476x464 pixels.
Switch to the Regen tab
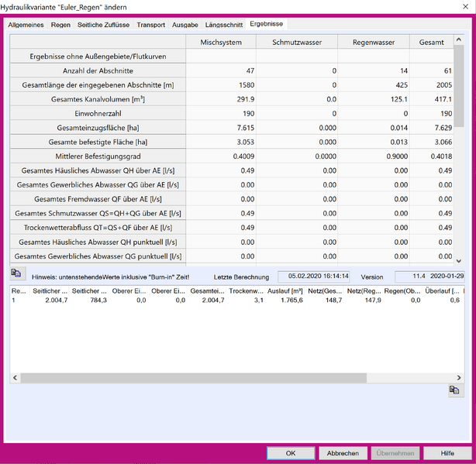click(x=60, y=25)
